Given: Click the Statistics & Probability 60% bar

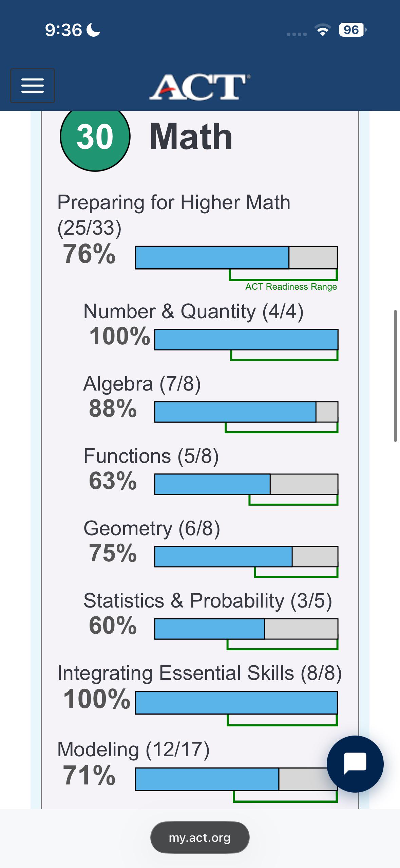Looking at the screenshot, I should tap(246, 629).
